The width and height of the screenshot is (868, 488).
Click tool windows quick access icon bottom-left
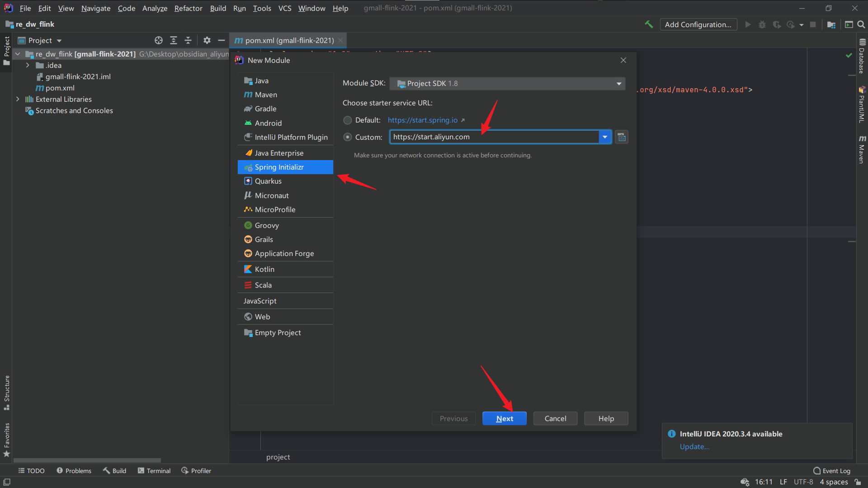pyautogui.click(x=7, y=482)
